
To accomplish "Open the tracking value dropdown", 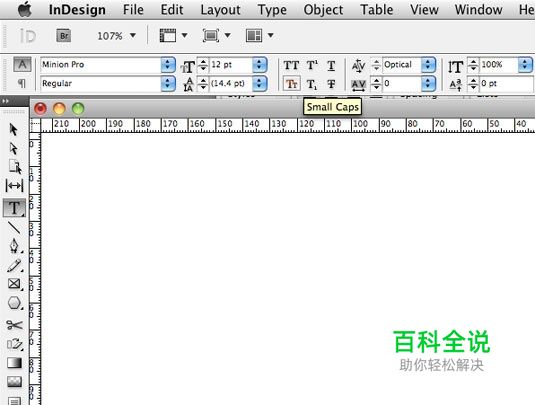I will [x=428, y=83].
